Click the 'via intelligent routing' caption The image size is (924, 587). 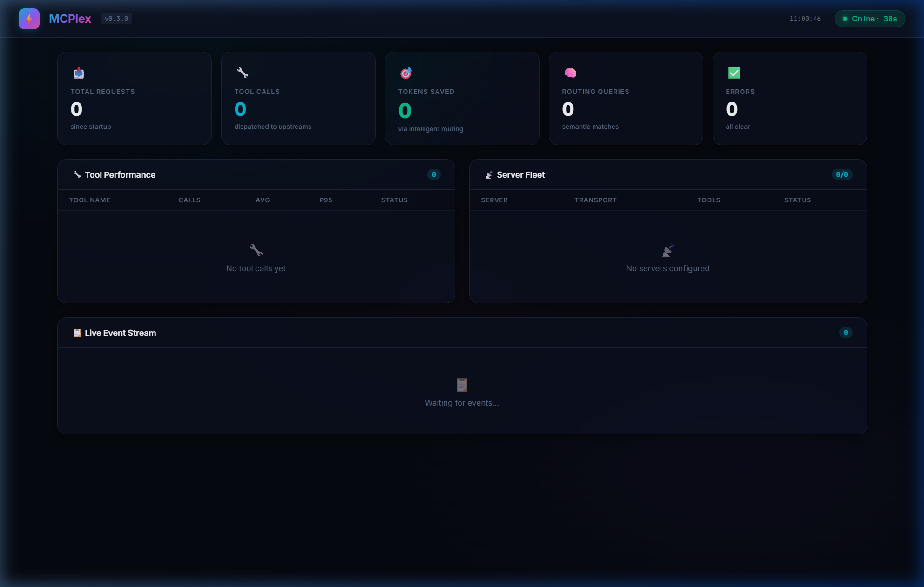pyautogui.click(x=431, y=129)
